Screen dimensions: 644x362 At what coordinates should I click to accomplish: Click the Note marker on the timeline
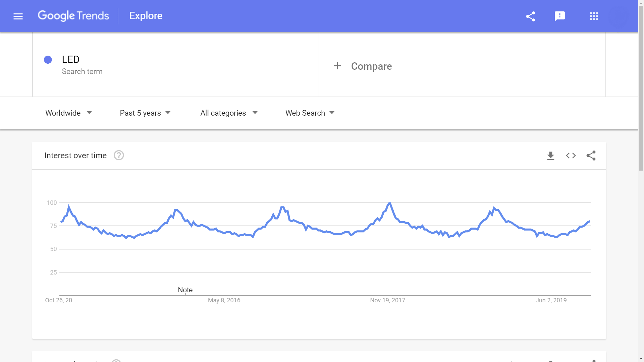tap(185, 290)
